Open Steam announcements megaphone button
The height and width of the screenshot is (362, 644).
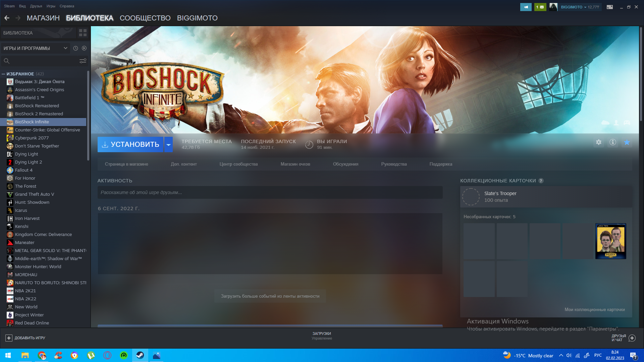pos(526,7)
